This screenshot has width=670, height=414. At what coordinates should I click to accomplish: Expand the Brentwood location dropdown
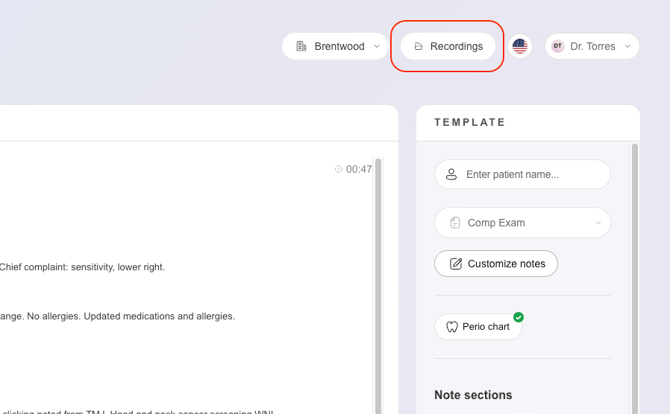(335, 46)
